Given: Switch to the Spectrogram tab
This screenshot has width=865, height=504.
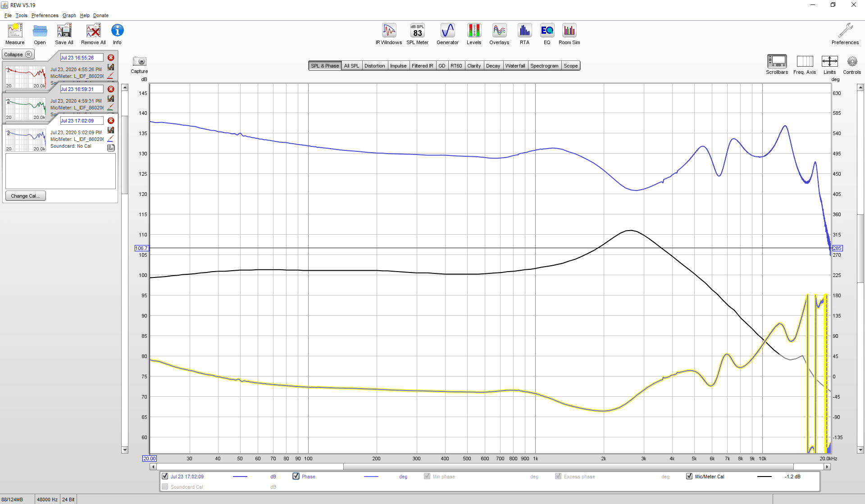Looking at the screenshot, I should click(544, 66).
